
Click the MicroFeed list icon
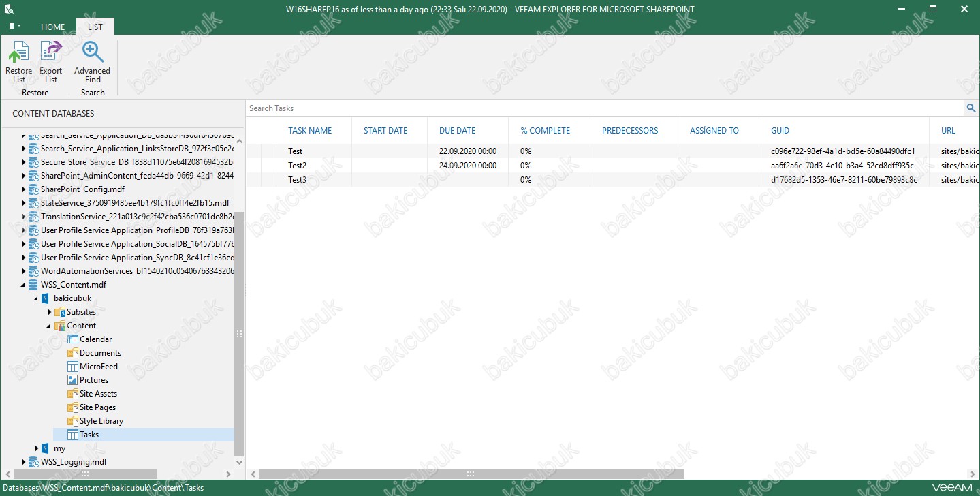coord(73,367)
